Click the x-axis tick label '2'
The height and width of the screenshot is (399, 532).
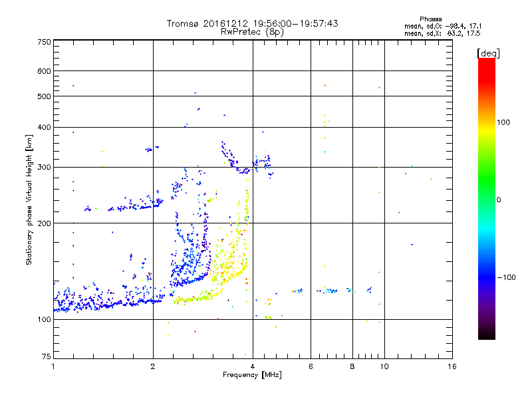pyautogui.click(x=153, y=366)
